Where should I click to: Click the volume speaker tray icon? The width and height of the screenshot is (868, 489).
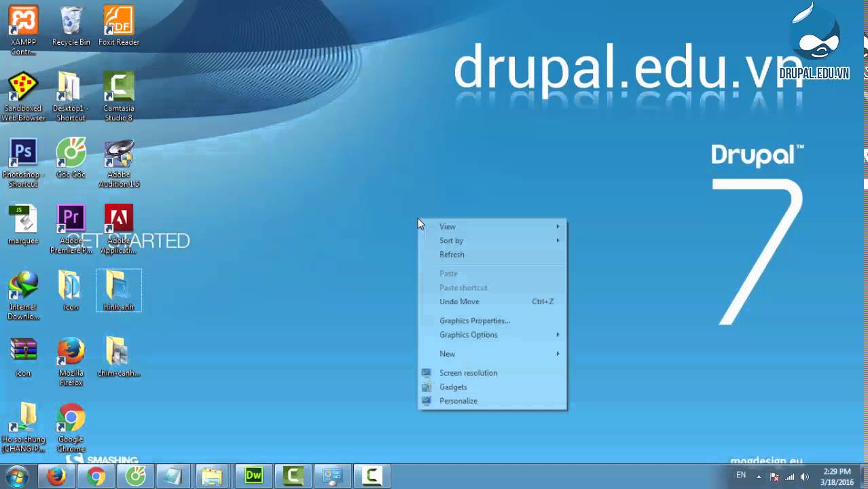805,477
